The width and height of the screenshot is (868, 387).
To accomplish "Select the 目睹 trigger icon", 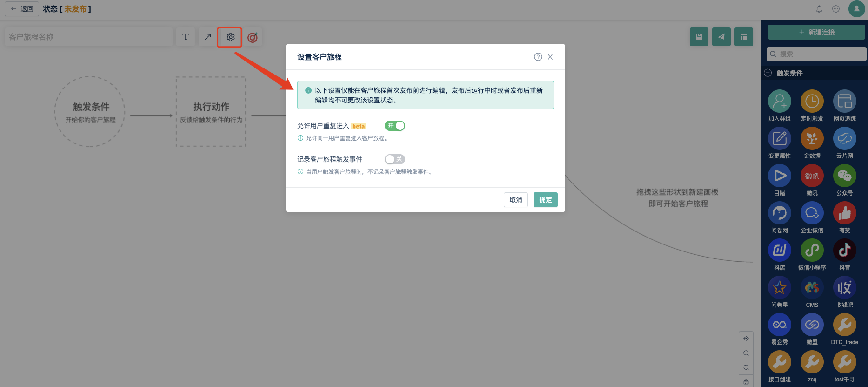I will tap(780, 176).
